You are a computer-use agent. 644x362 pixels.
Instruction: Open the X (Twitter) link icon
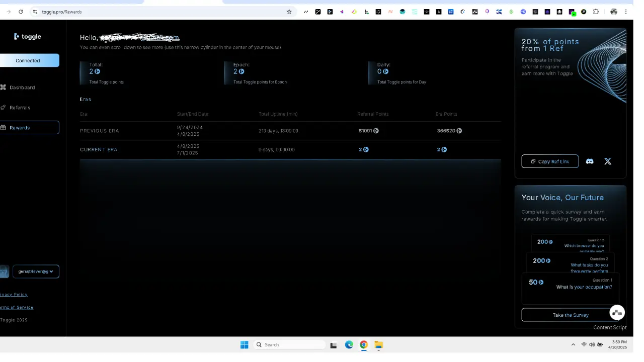point(608,161)
